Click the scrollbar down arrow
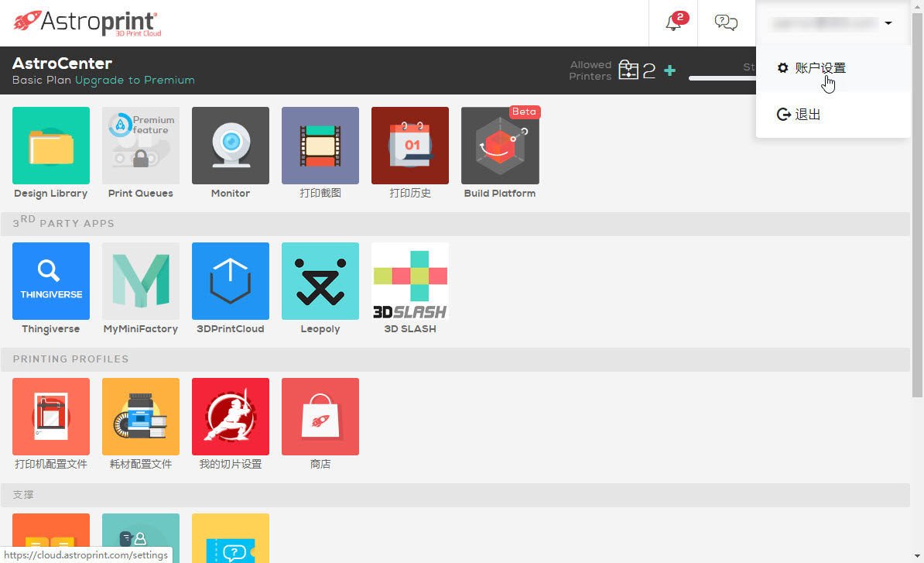 coord(917,556)
